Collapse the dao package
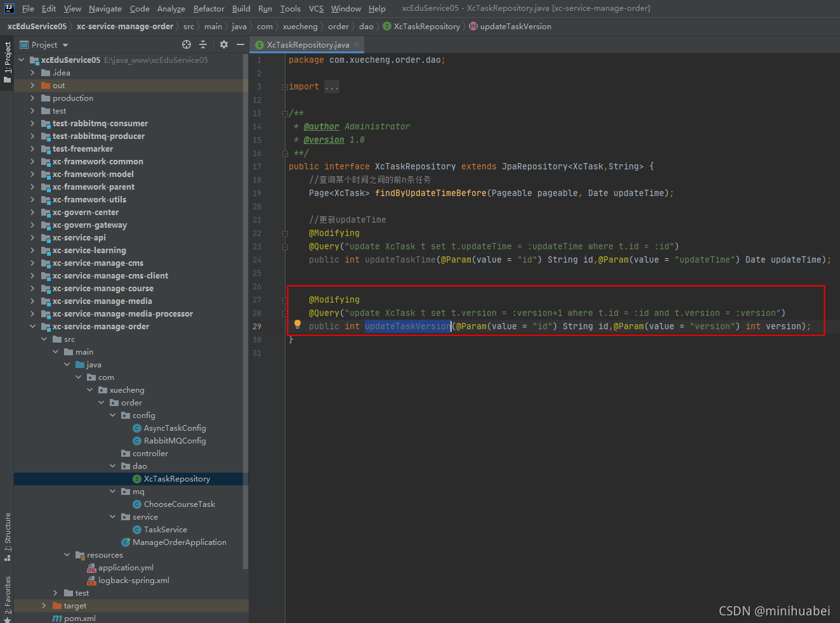The height and width of the screenshot is (623, 840). (x=112, y=466)
